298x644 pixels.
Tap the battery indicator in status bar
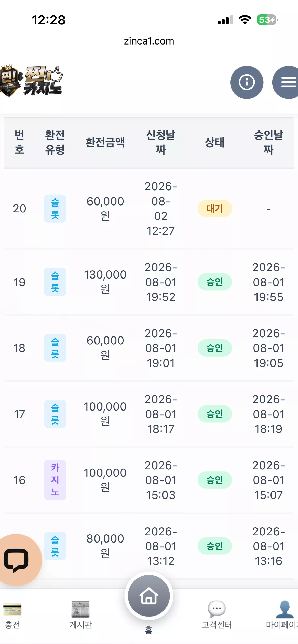click(x=267, y=20)
